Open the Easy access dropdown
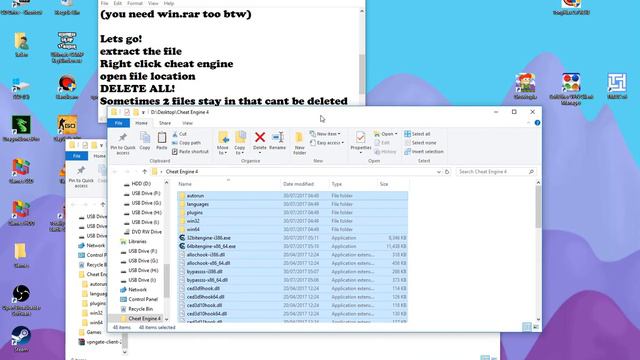 (x=327, y=143)
